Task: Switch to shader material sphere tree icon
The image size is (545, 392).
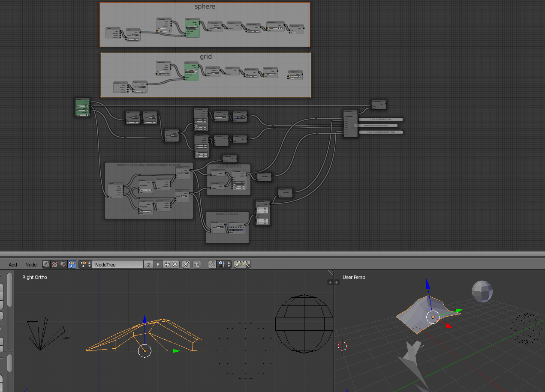Action: click(x=63, y=264)
